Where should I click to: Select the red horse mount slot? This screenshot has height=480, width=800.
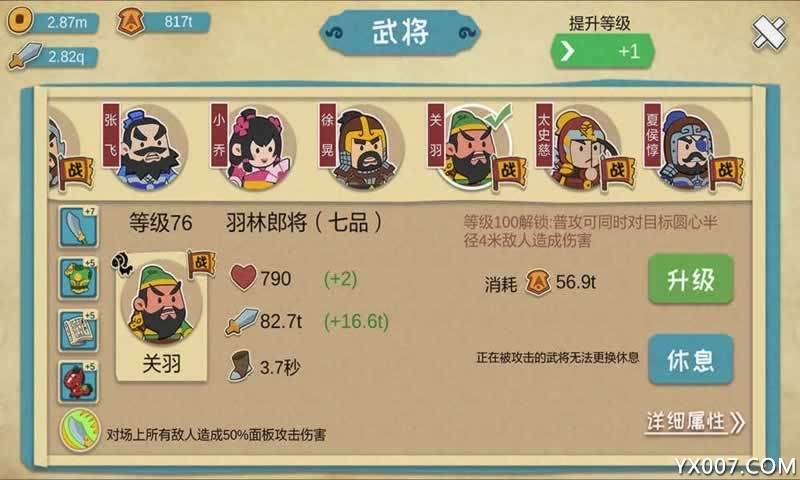(78, 382)
